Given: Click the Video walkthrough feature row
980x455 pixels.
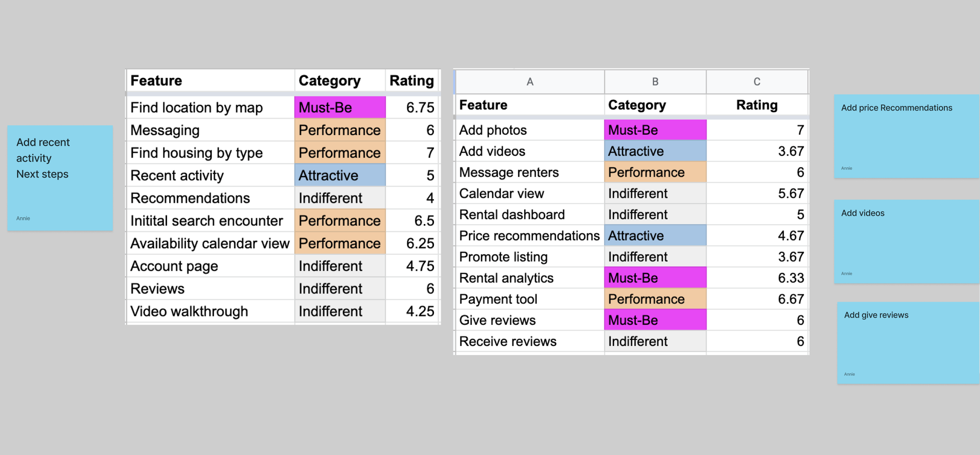Looking at the screenshot, I should coord(210,311).
